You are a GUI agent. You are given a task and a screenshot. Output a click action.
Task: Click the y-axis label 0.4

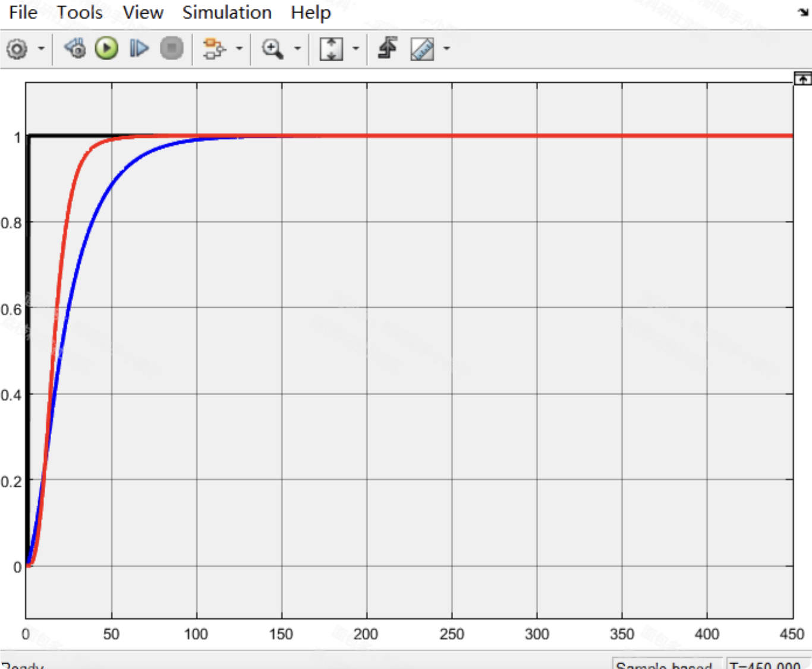click(x=11, y=395)
